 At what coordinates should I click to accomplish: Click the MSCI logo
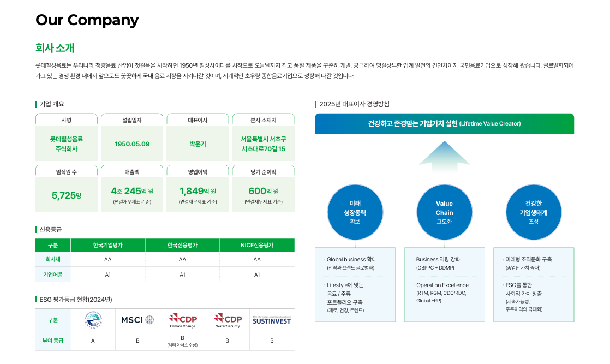(137, 320)
